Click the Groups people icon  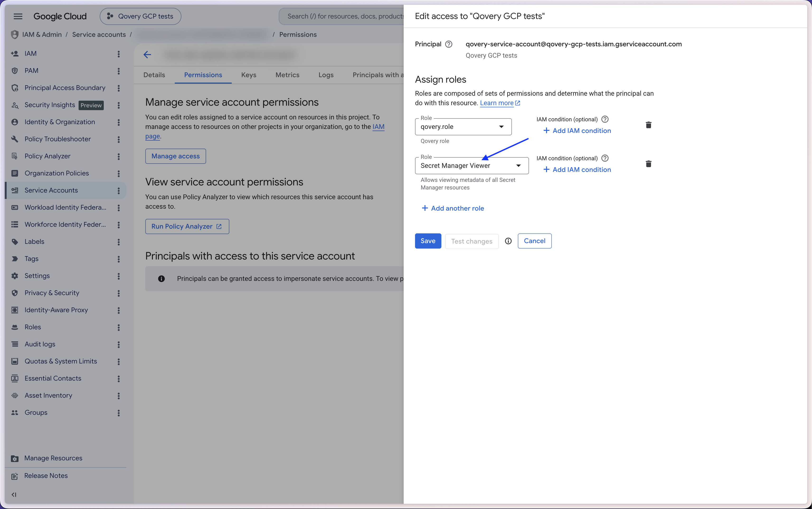click(14, 413)
